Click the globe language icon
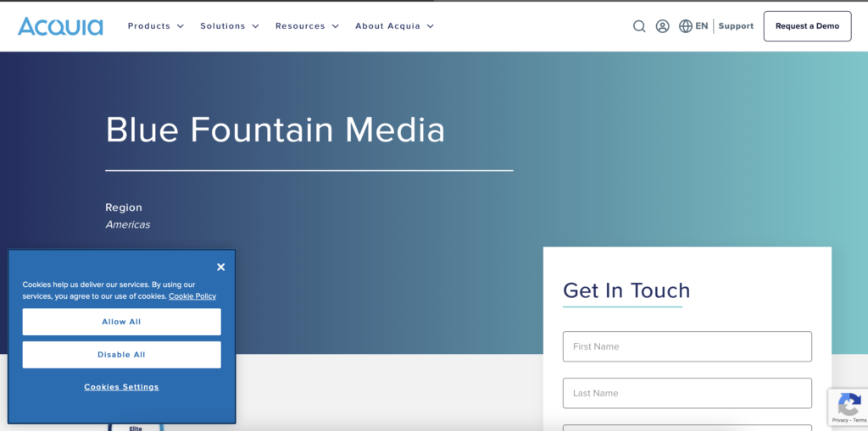868x431 pixels. [x=686, y=26]
